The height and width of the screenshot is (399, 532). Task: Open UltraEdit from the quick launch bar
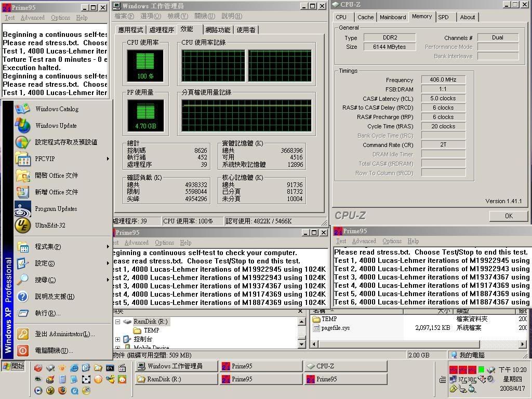point(50,391)
